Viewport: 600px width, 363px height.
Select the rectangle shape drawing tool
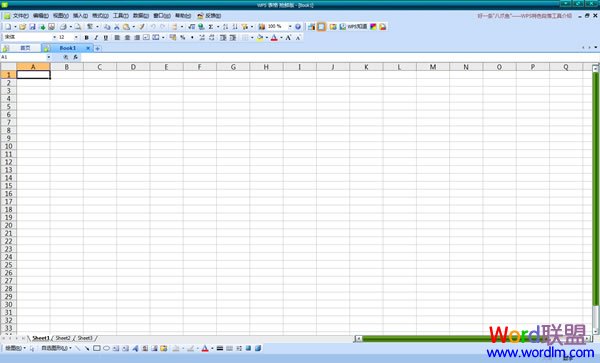click(x=97, y=348)
